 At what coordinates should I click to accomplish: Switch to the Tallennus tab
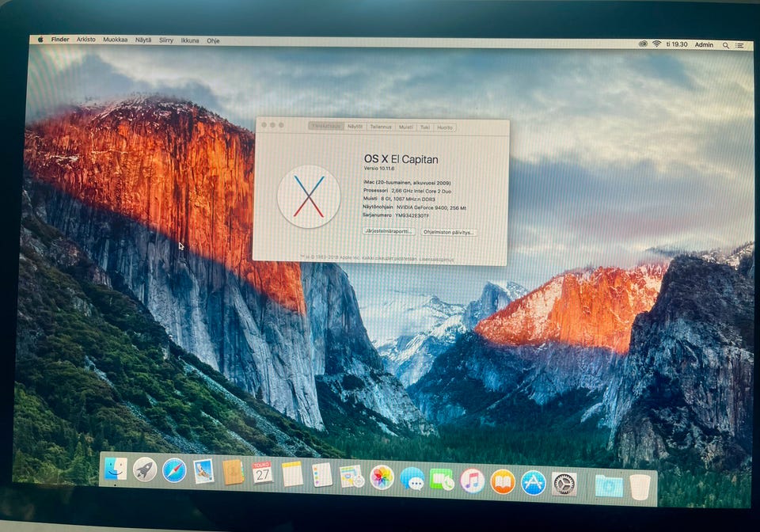(381, 127)
